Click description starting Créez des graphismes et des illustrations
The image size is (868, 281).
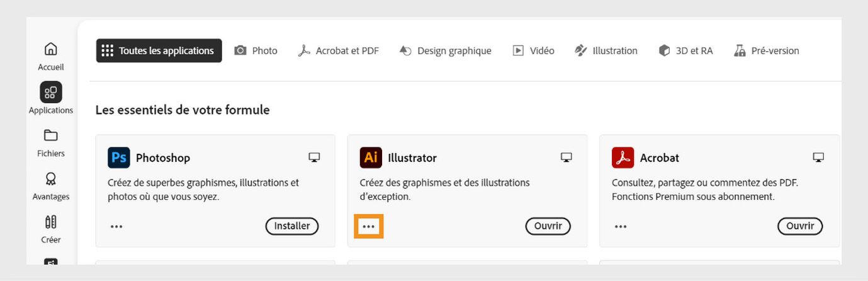(445, 190)
